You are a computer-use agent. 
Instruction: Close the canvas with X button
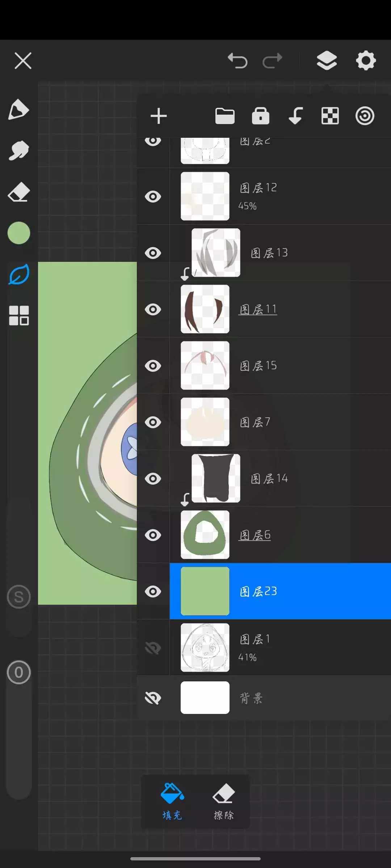[23, 60]
